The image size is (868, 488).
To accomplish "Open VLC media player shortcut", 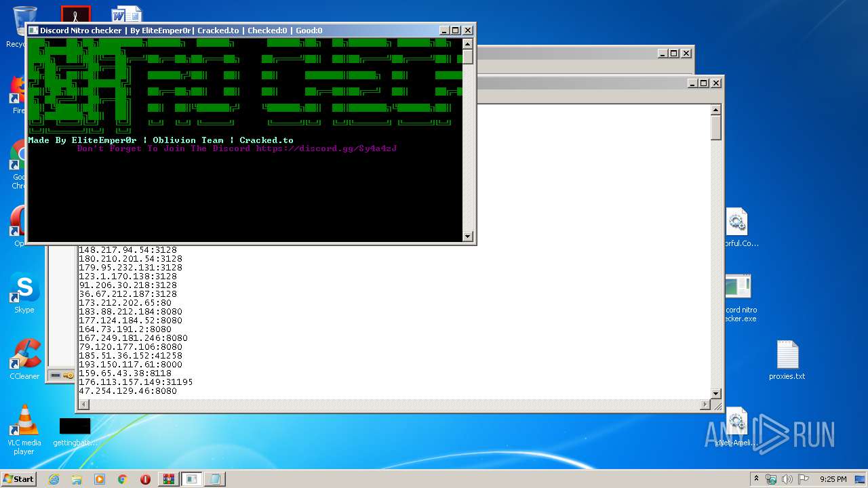I will [24, 428].
